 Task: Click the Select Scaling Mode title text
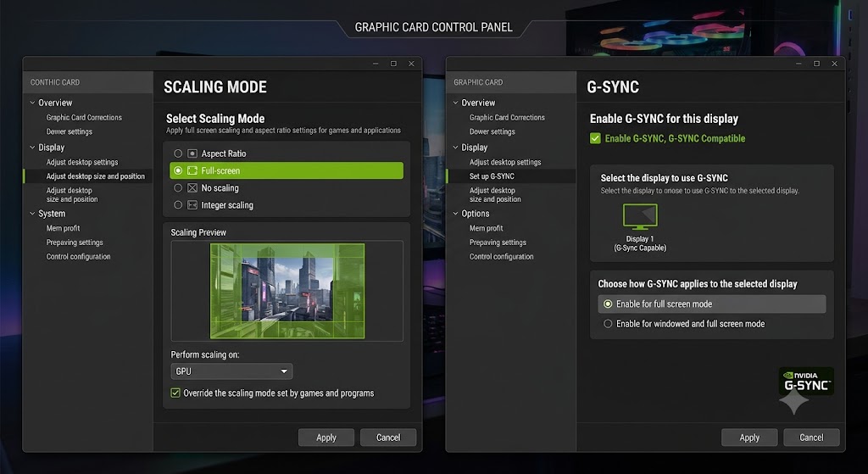click(215, 119)
